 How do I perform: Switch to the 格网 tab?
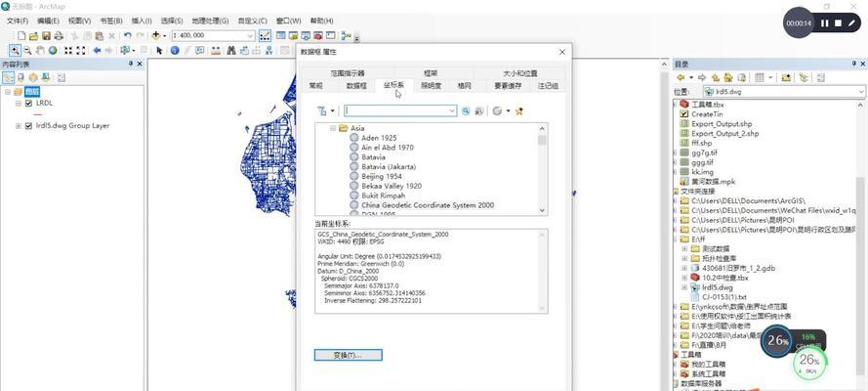(465, 86)
